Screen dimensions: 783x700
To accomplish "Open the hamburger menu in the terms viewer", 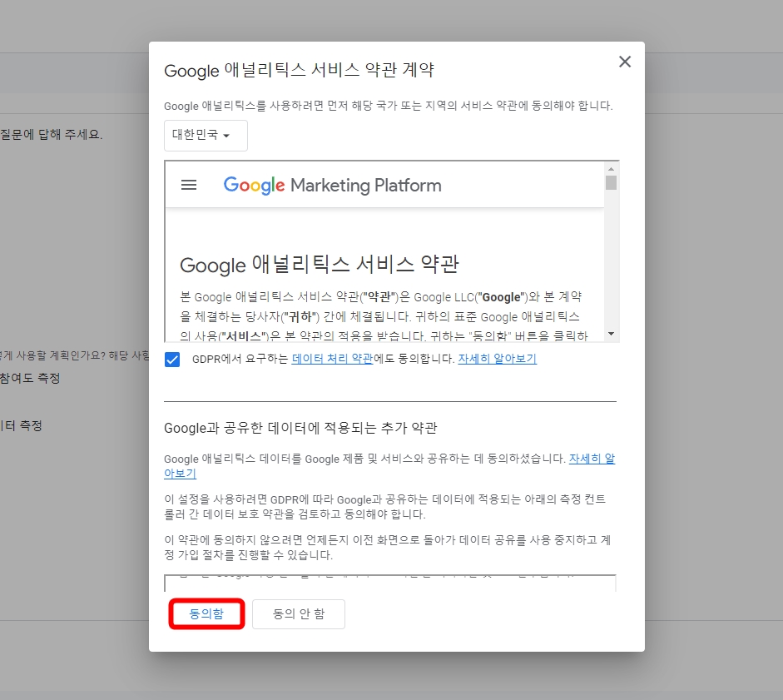I will pyautogui.click(x=189, y=185).
